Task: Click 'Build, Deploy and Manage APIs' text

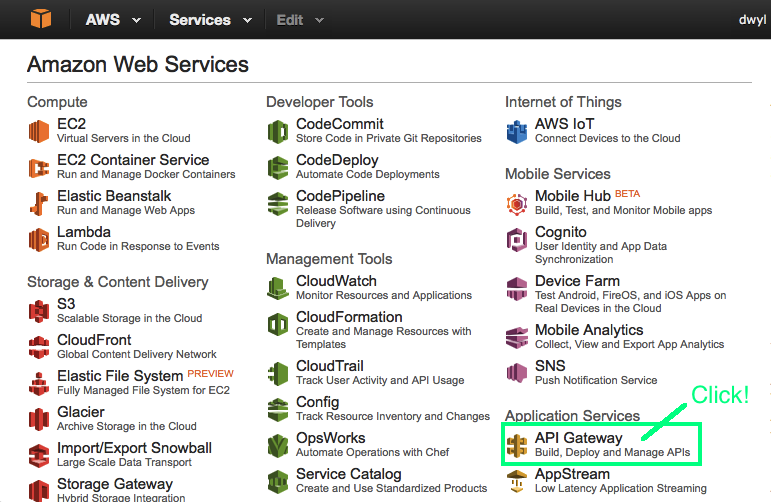Action: [613, 452]
